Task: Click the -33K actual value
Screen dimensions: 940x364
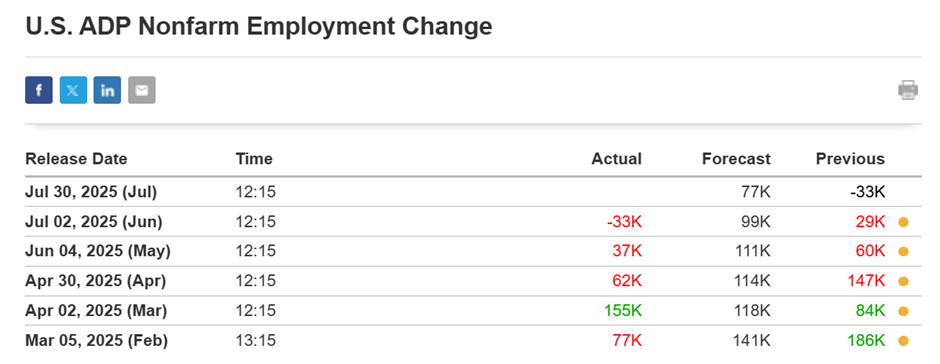Action: (x=624, y=222)
